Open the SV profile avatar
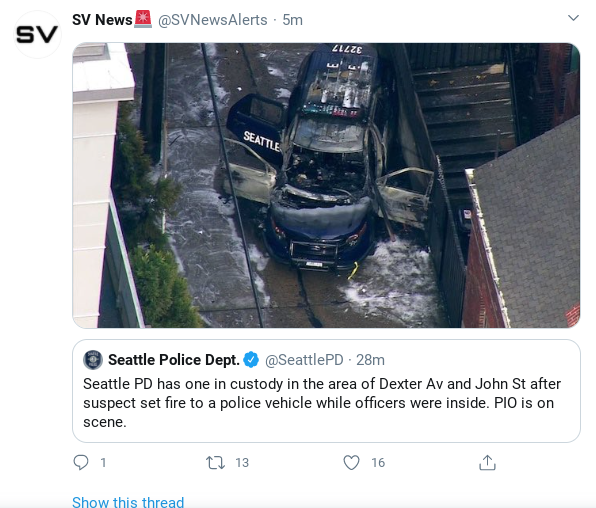This screenshot has width=596, height=508. point(37,35)
